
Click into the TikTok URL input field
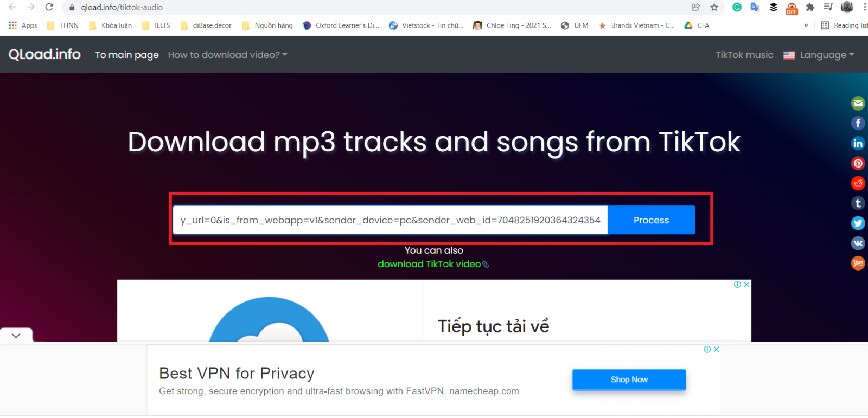[x=391, y=220]
